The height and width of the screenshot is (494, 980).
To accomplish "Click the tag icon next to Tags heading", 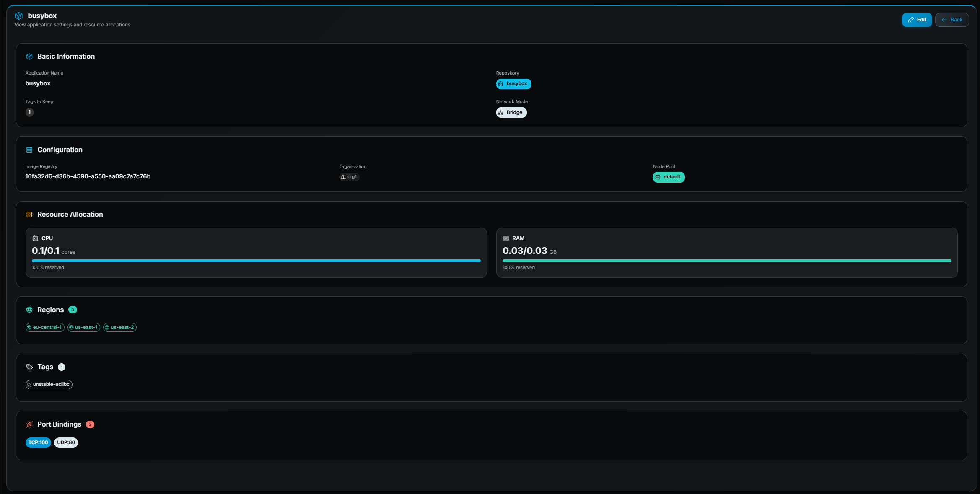I will pos(29,367).
